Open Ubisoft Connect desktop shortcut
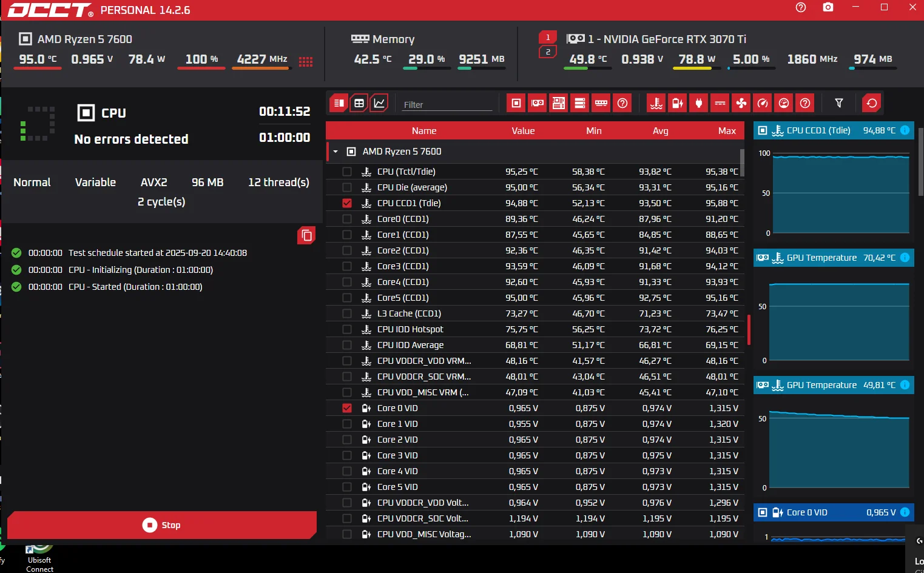 [39, 558]
